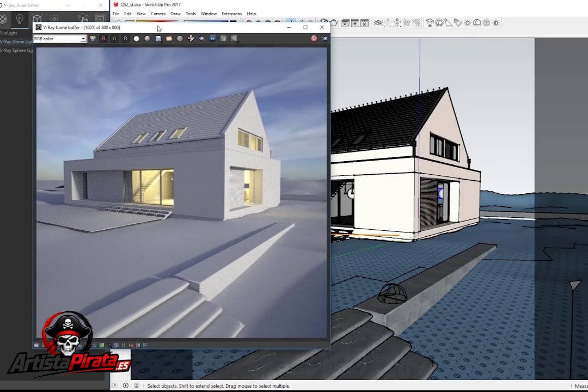Screen dimensions: 588x392
Task: Open the Window menu
Action: point(209,14)
